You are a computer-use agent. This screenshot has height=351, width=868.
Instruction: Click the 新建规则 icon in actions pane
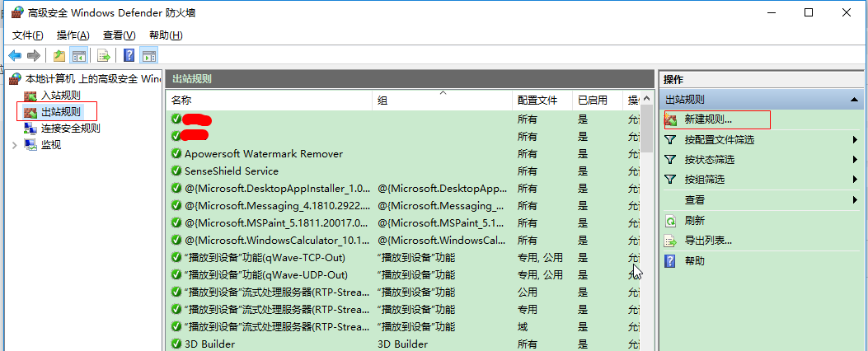[x=671, y=119]
